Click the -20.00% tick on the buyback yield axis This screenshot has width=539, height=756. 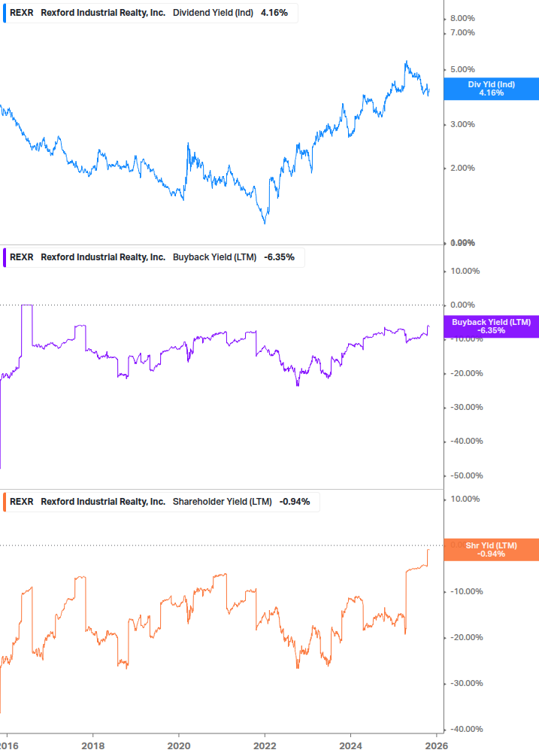click(466, 374)
